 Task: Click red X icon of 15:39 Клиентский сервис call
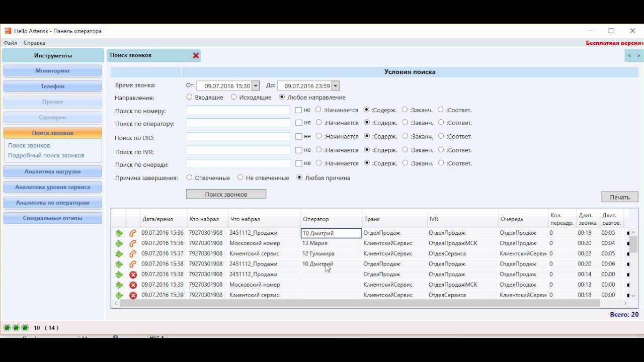(133, 295)
